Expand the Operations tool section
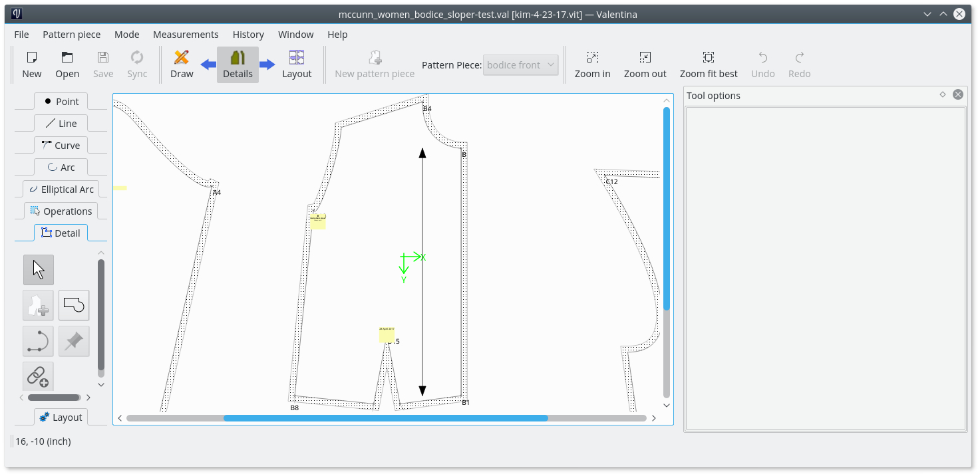 tap(61, 211)
